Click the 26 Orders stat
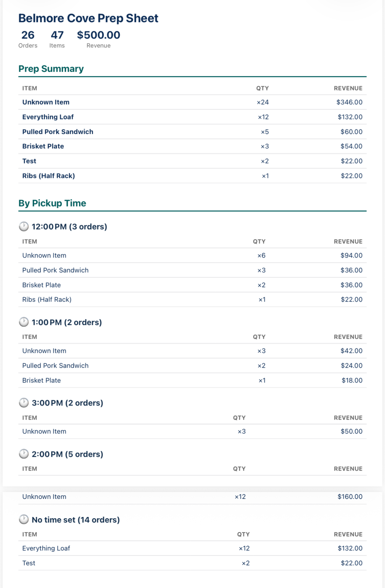Image resolution: width=385 pixels, height=588 pixels. pyautogui.click(x=28, y=35)
